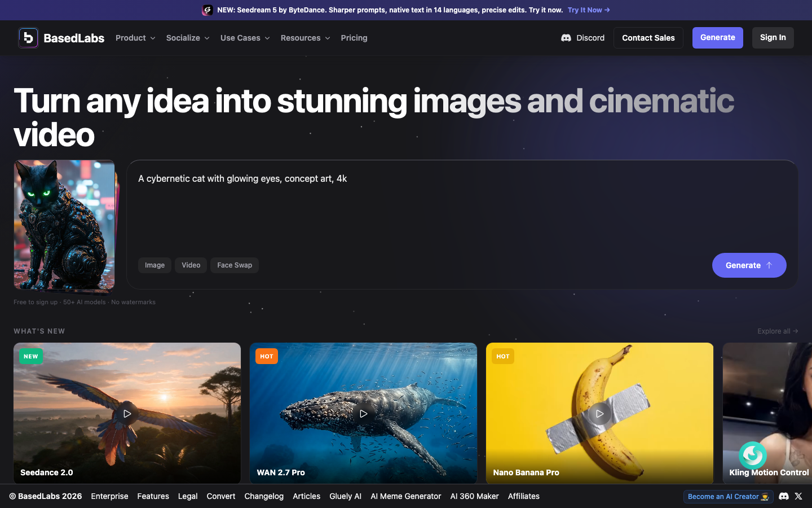Click the Explore all link
This screenshot has height=508, width=812.
778,331
